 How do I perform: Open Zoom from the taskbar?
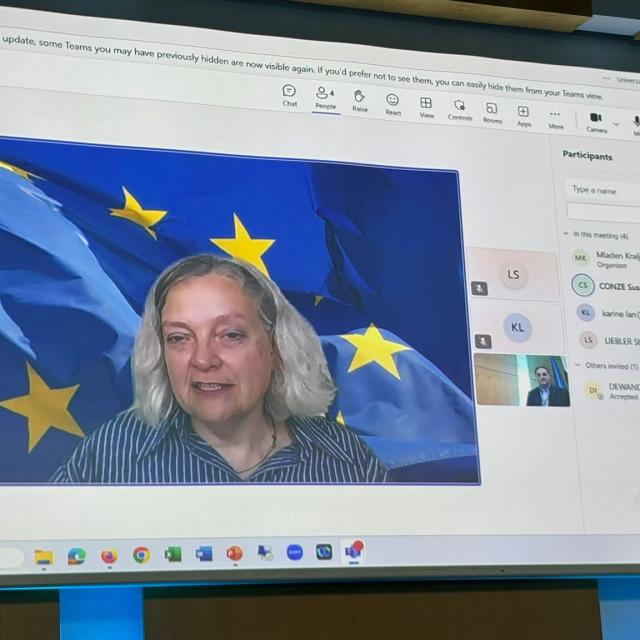coord(294,552)
